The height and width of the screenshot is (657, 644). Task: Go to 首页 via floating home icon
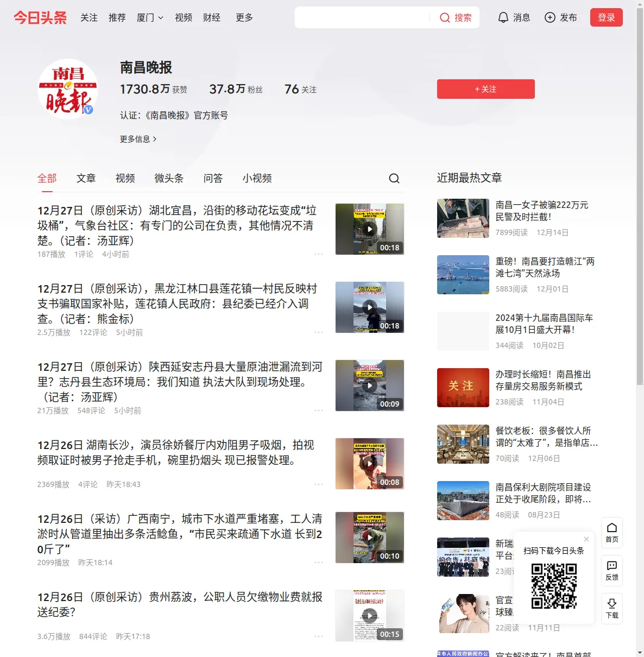click(x=612, y=533)
